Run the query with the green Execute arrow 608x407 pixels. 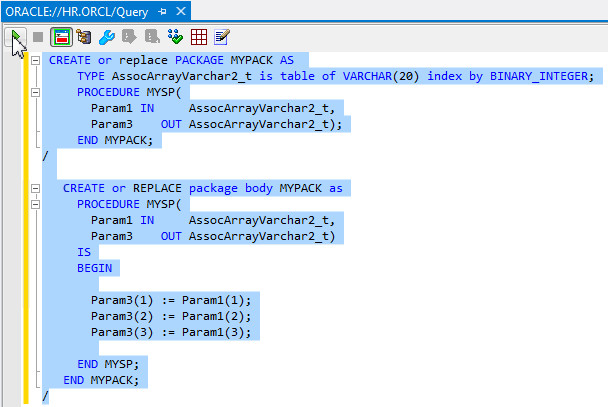click(16, 37)
